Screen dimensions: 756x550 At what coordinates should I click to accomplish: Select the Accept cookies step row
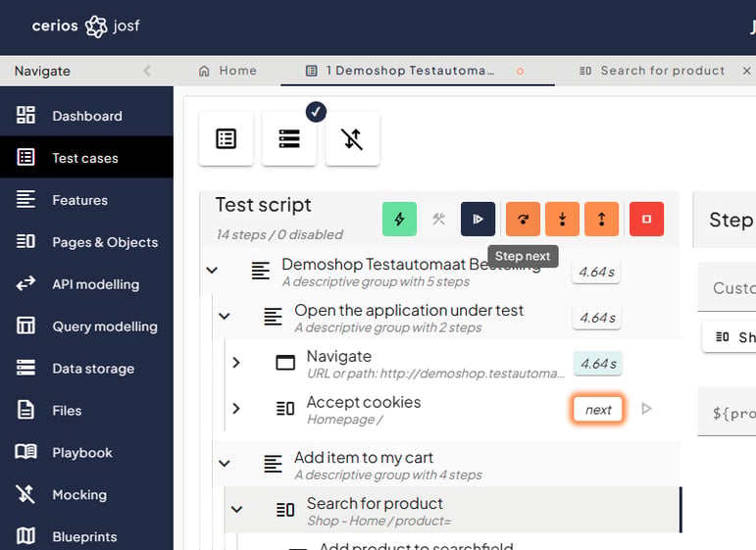coord(452,409)
